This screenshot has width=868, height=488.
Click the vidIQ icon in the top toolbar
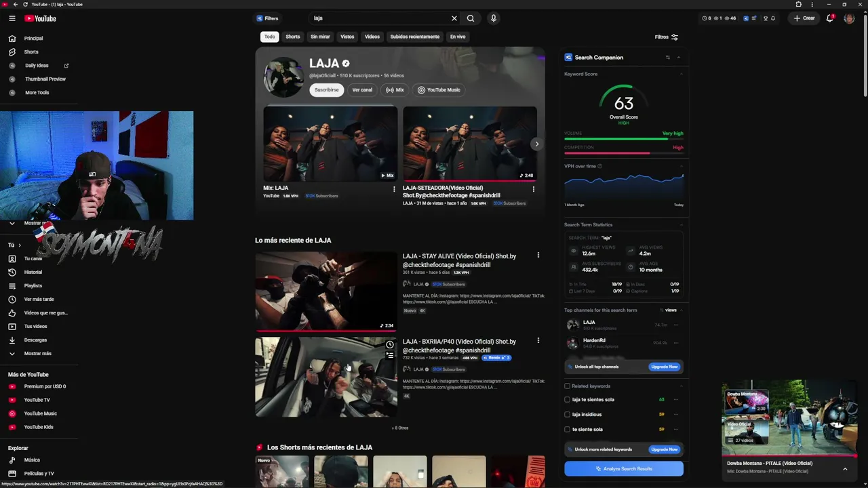coord(746,18)
